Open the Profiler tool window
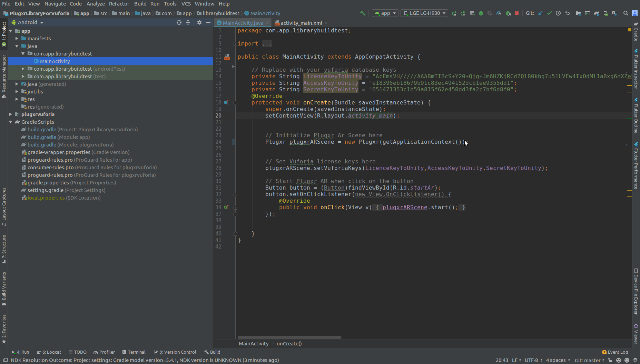Image resolution: width=640 pixels, height=364 pixels. click(x=104, y=352)
